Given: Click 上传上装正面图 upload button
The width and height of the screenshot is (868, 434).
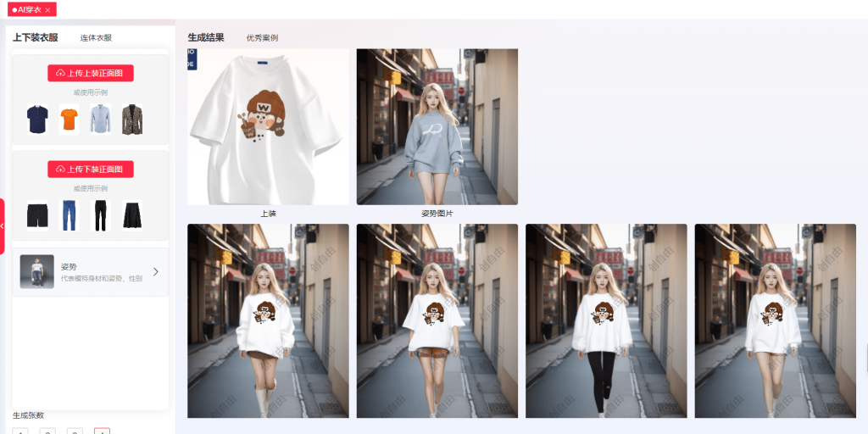Looking at the screenshot, I should (x=91, y=74).
